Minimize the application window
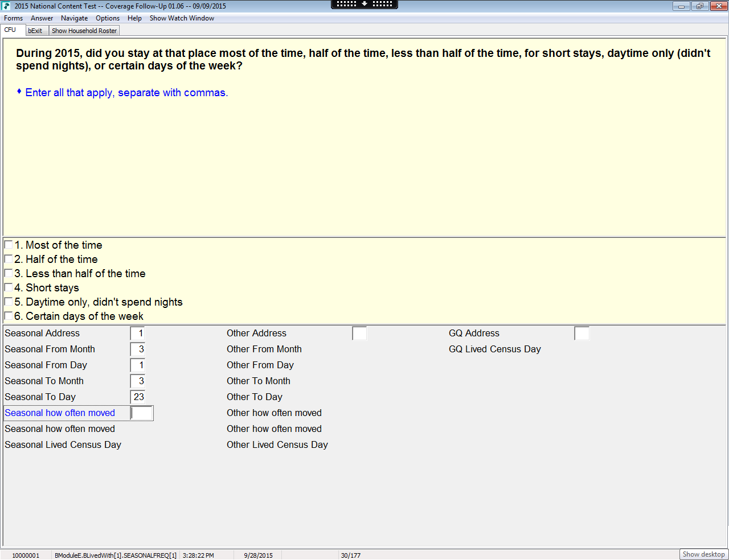This screenshot has width=729, height=560. click(x=681, y=6)
